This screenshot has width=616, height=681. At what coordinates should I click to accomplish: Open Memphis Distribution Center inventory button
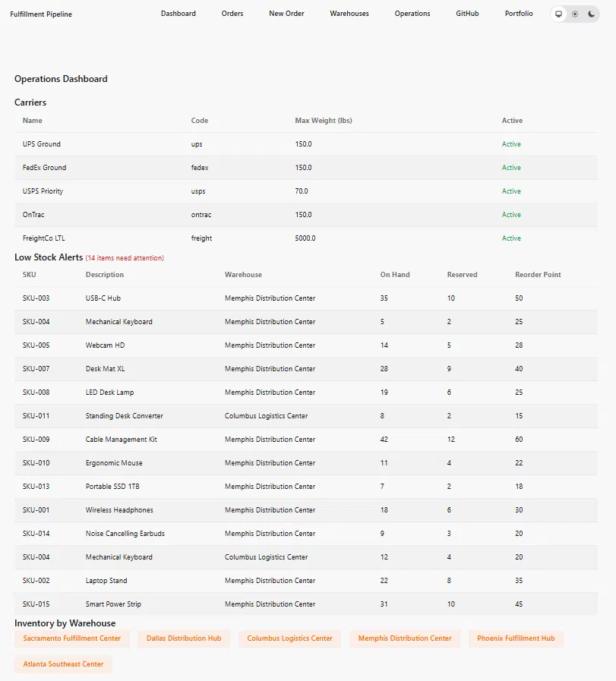[x=405, y=638]
